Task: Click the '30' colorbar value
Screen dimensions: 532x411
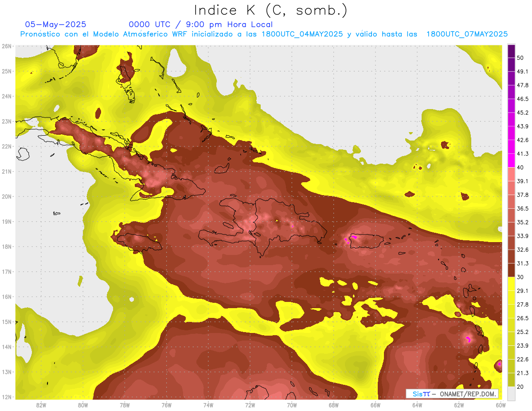Action: tap(521, 277)
